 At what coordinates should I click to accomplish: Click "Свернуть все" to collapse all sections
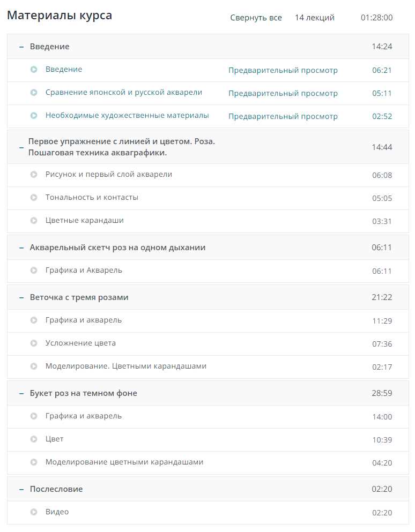click(256, 18)
